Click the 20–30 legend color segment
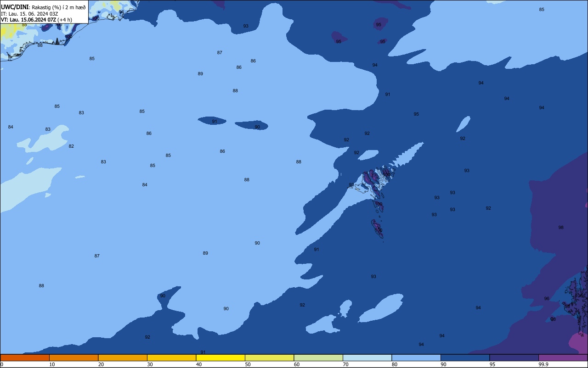Viewport: 588px width, 368px height. (x=123, y=357)
